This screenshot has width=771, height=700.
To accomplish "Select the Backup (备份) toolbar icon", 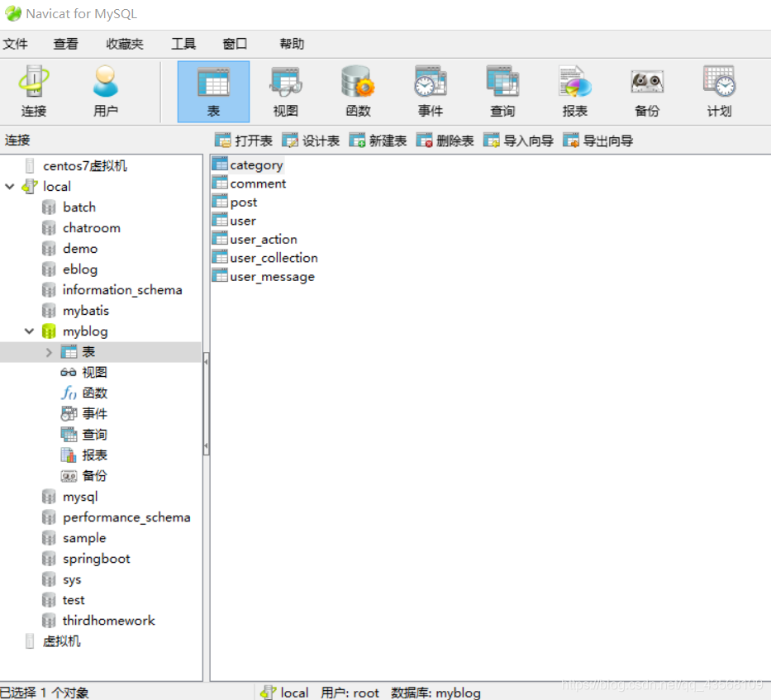I will coord(647,91).
